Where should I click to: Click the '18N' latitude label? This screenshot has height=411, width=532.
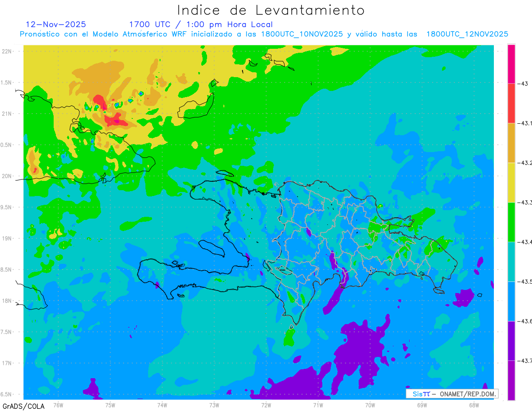coord(7,301)
